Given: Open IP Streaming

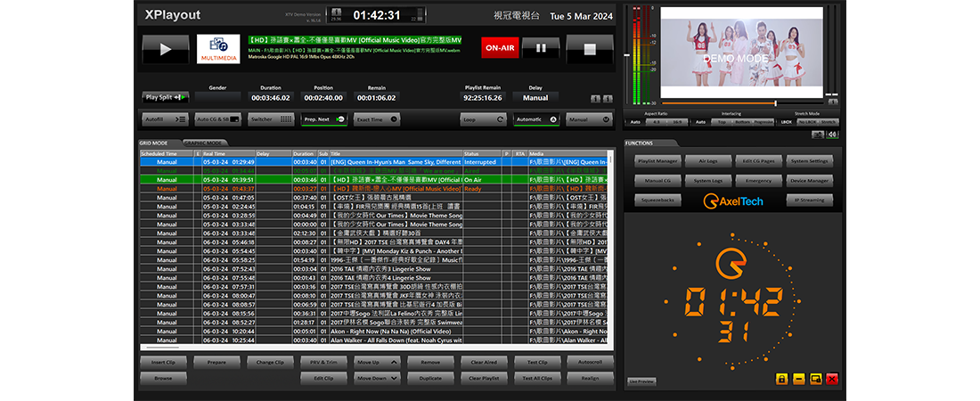Looking at the screenshot, I should pos(809,200).
